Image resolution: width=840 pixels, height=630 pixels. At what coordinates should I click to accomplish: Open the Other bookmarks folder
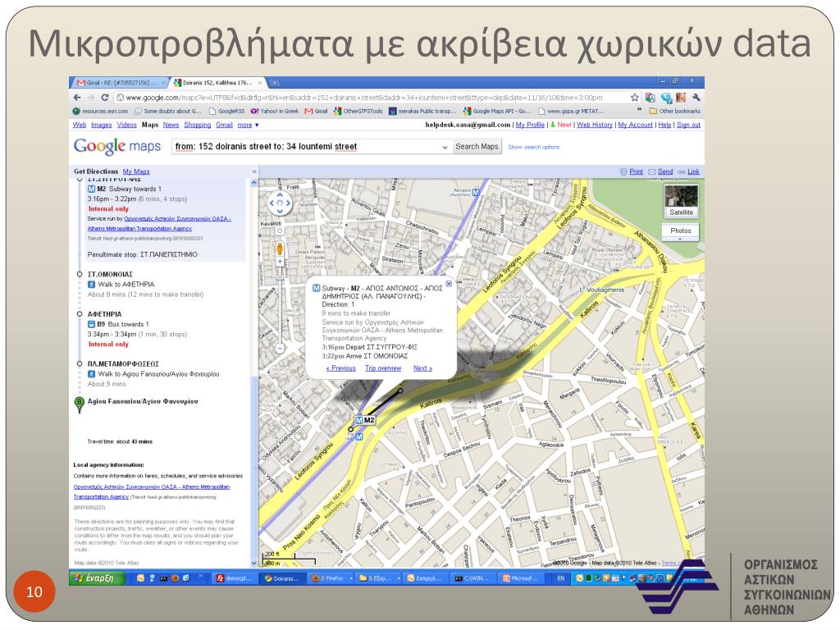(x=675, y=111)
